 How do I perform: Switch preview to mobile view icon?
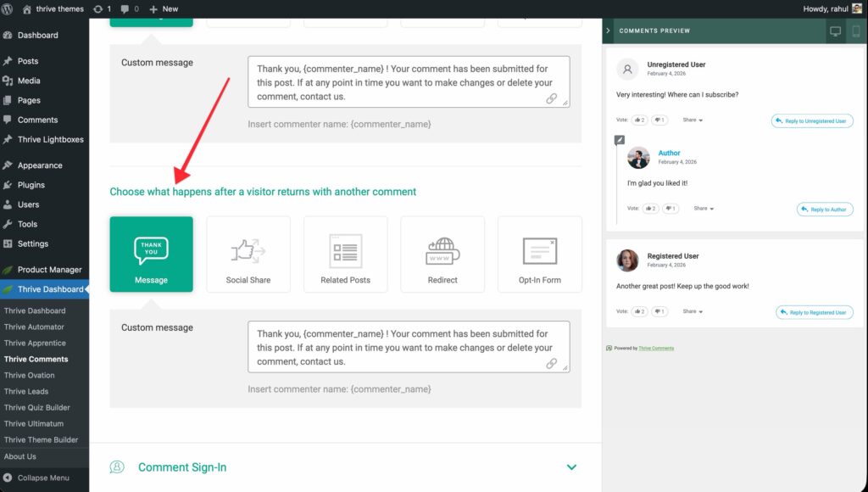[856, 31]
